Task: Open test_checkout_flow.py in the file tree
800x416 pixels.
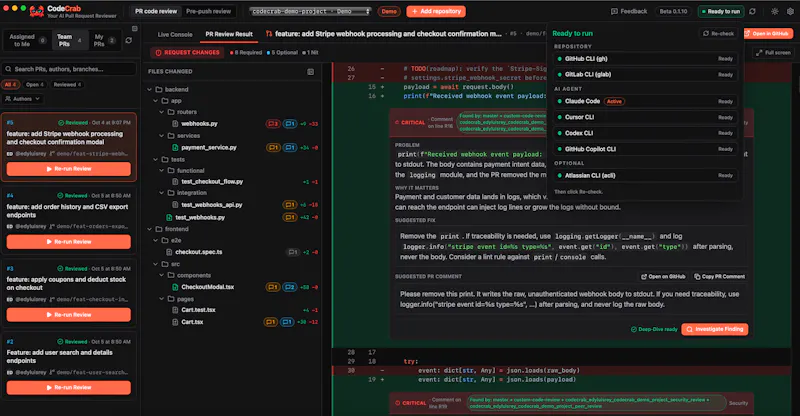Action: pos(212,182)
